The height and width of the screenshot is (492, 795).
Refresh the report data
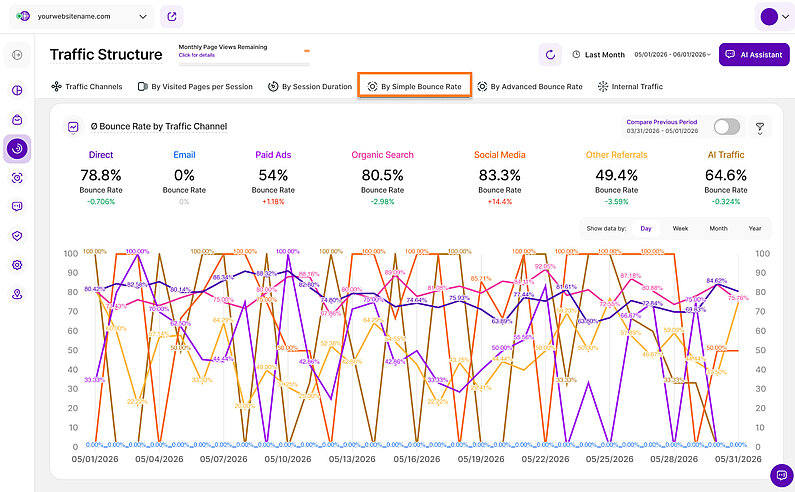tap(550, 55)
